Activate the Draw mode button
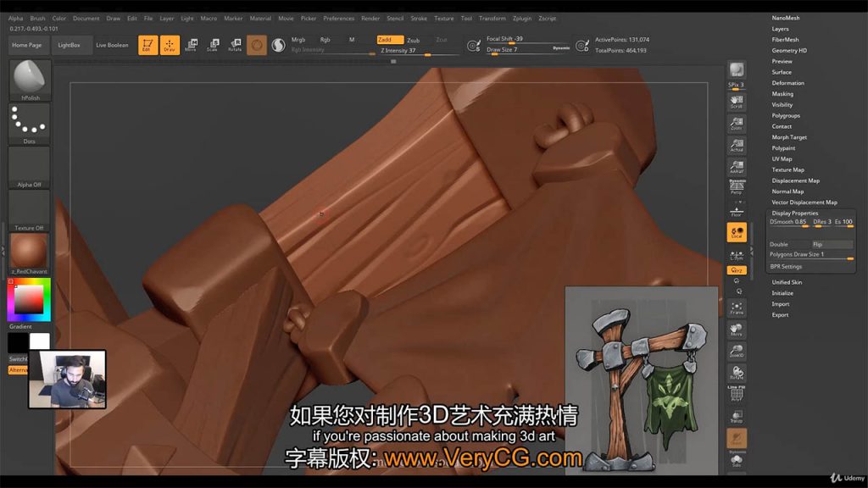Screen dimensions: 868x488 170,45
